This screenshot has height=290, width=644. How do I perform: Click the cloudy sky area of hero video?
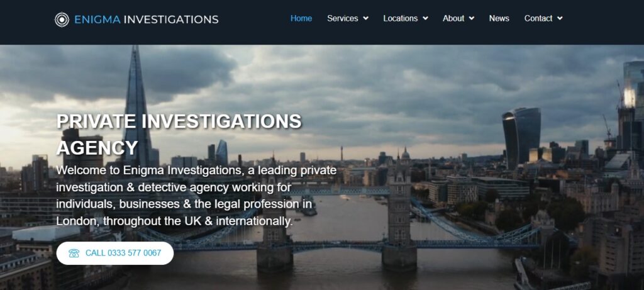[370, 82]
